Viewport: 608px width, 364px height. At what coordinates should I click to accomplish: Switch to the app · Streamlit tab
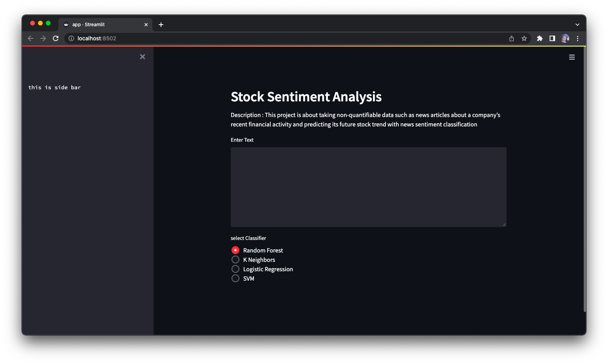[105, 25]
